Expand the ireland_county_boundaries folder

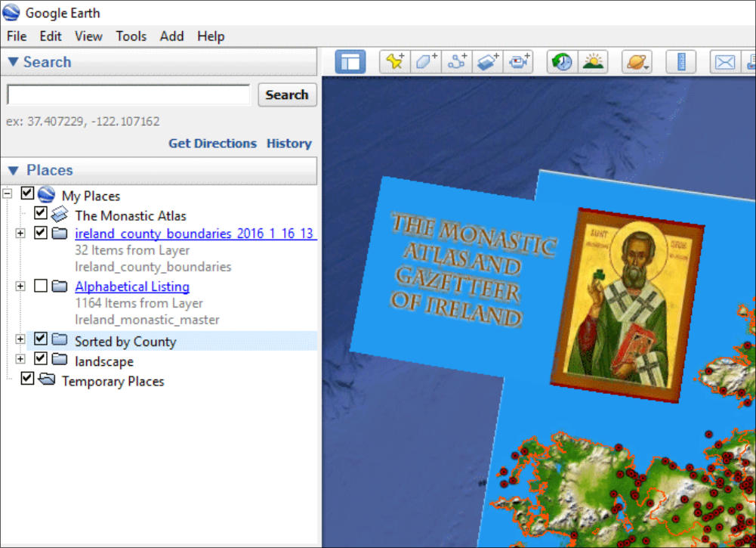coord(20,234)
